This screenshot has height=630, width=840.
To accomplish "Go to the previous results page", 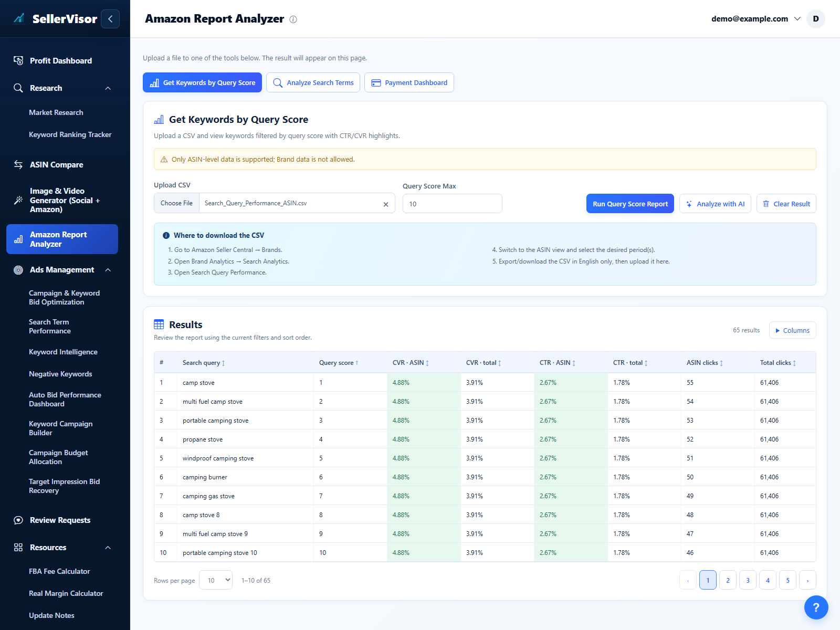I will tap(688, 580).
